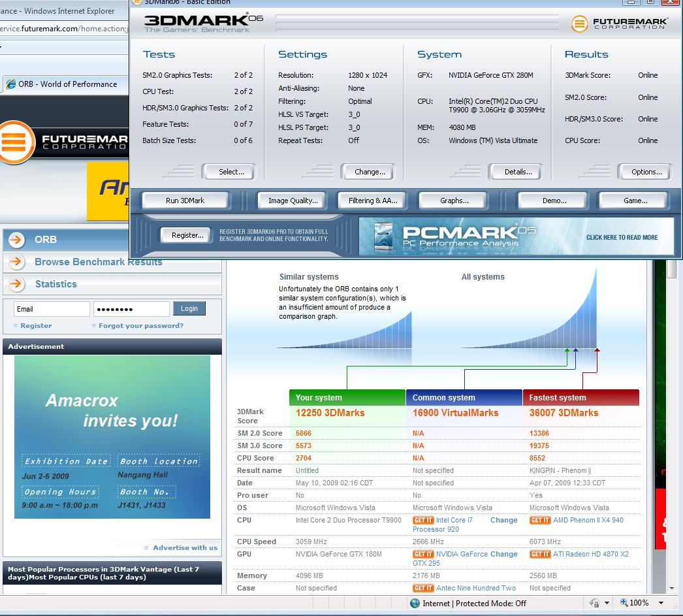Image resolution: width=683 pixels, height=616 pixels.
Task: Click similar systems graph
Action: click(x=344, y=331)
